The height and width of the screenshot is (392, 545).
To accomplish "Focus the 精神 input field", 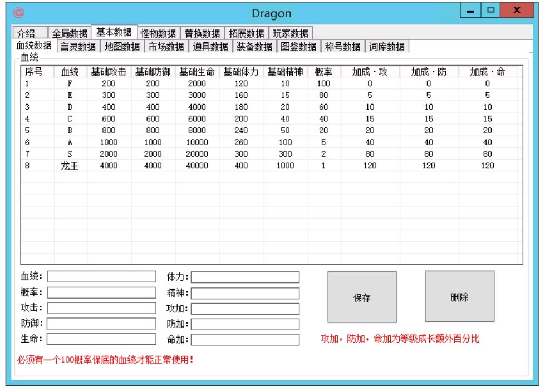I will pos(245,294).
